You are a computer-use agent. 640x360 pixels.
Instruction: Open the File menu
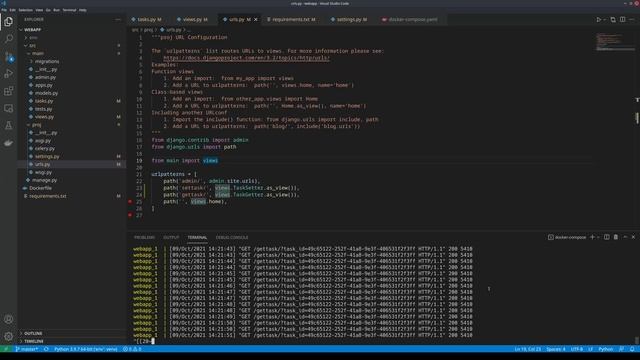4,10
